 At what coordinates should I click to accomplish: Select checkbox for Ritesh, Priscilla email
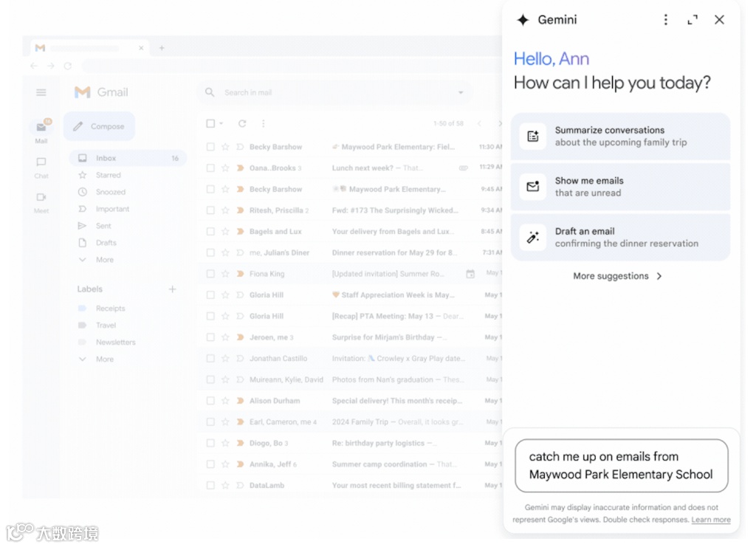point(210,210)
